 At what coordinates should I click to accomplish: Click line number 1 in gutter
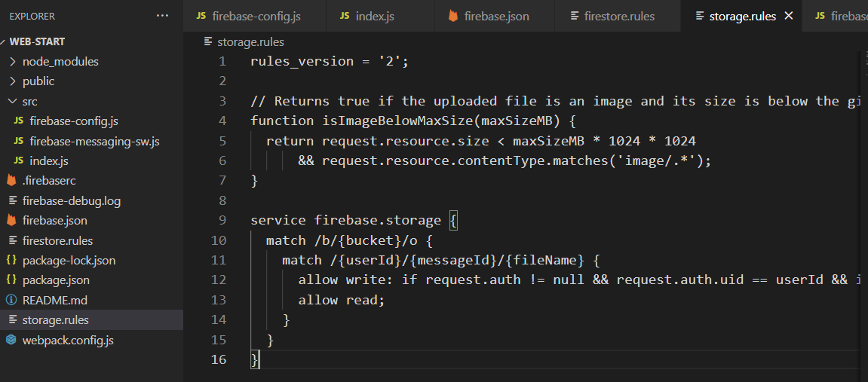[x=222, y=61]
